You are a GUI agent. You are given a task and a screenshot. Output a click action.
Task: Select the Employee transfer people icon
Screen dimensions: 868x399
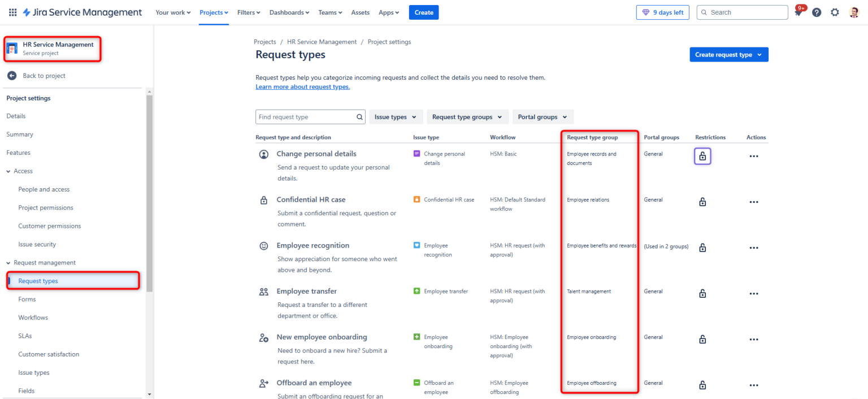click(x=263, y=291)
